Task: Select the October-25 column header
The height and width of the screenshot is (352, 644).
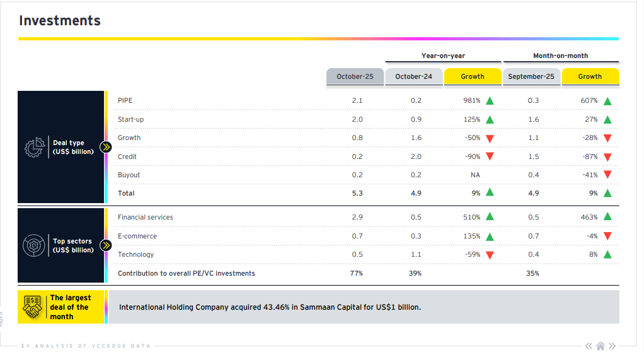Action: pyautogui.click(x=355, y=76)
